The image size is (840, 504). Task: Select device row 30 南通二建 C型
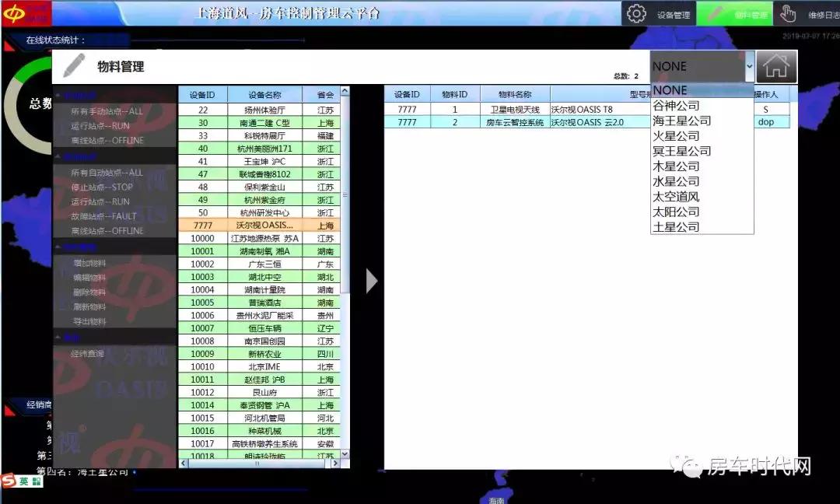tap(259, 123)
